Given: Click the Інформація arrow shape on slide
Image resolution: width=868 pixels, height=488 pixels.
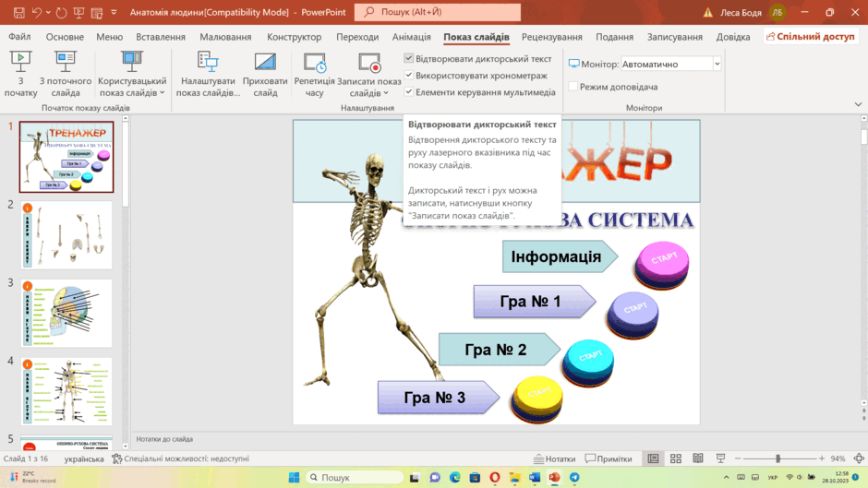Looking at the screenshot, I should pyautogui.click(x=560, y=256).
